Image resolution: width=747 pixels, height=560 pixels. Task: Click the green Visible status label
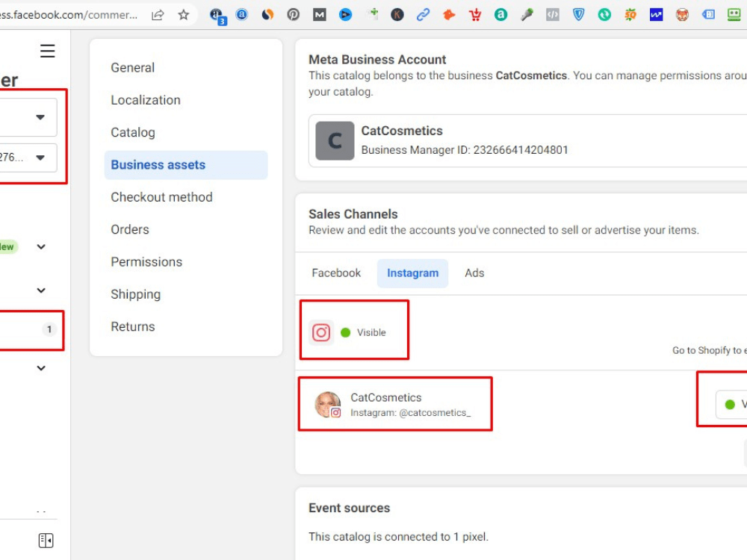(371, 332)
